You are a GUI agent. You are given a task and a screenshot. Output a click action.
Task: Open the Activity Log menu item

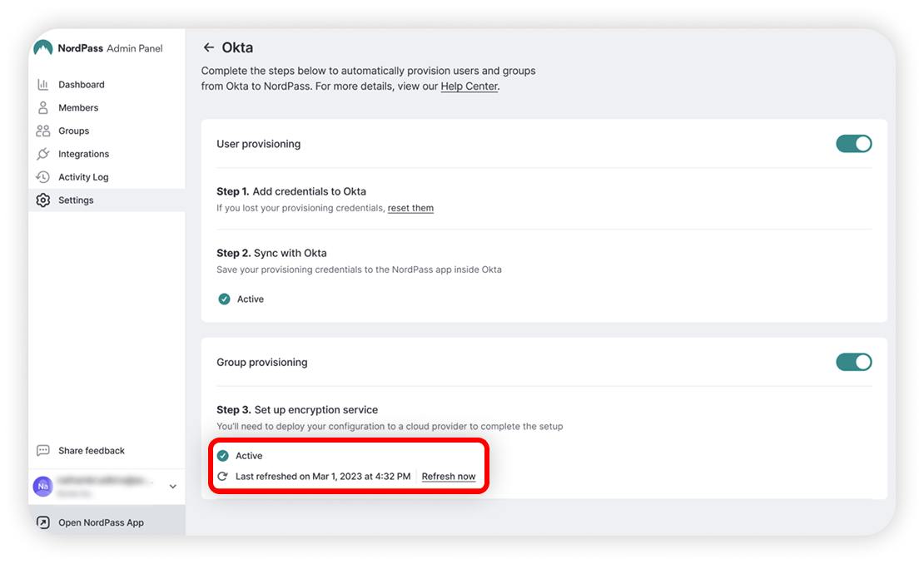[107, 176]
